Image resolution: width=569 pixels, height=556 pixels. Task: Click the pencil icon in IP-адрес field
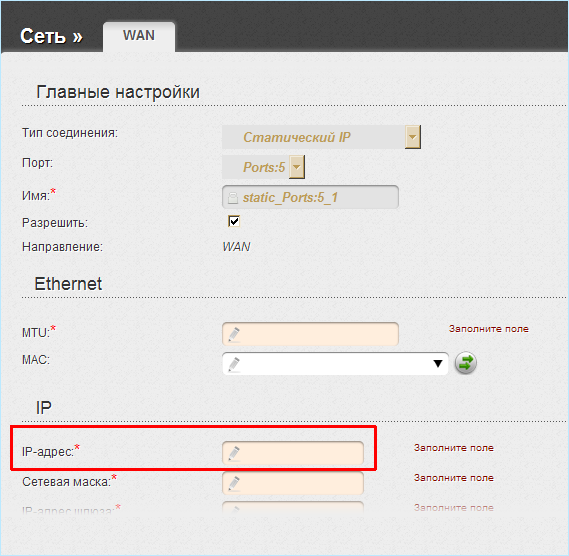tap(234, 453)
